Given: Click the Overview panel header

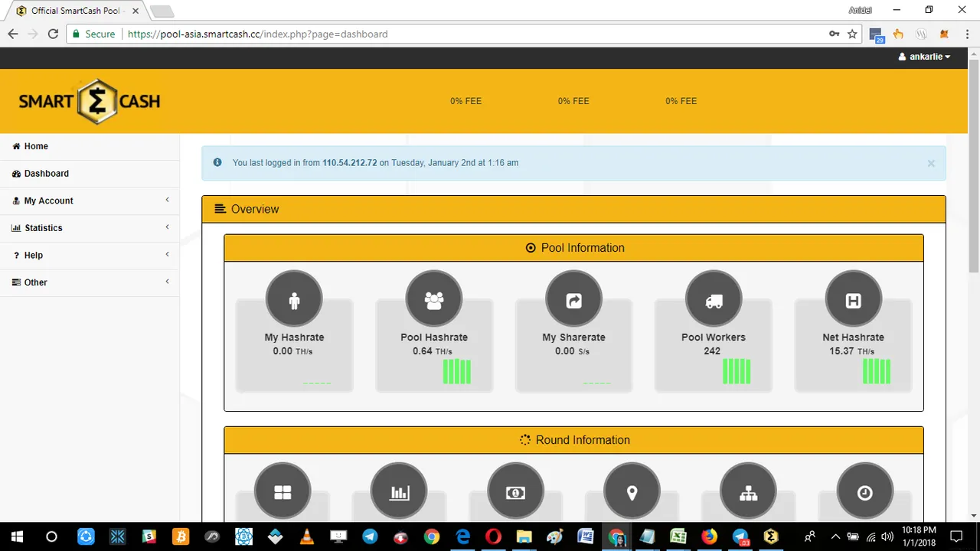Looking at the screenshot, I should coord(573,209).
